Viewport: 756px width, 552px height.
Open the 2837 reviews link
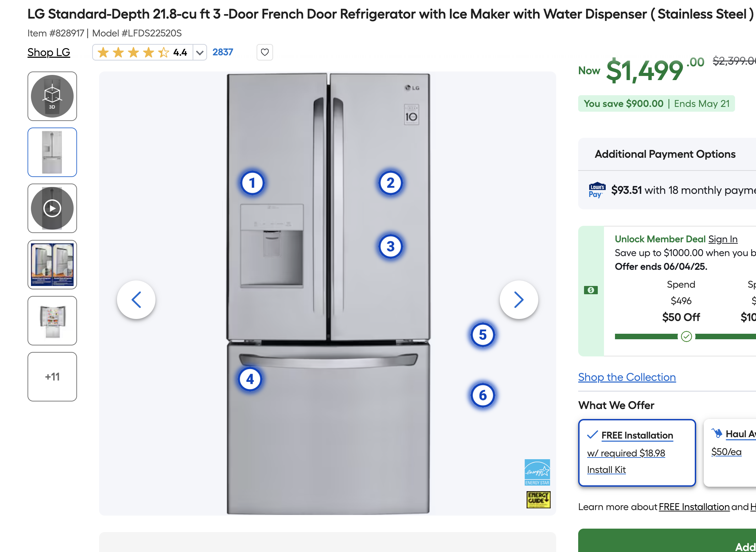223,52
